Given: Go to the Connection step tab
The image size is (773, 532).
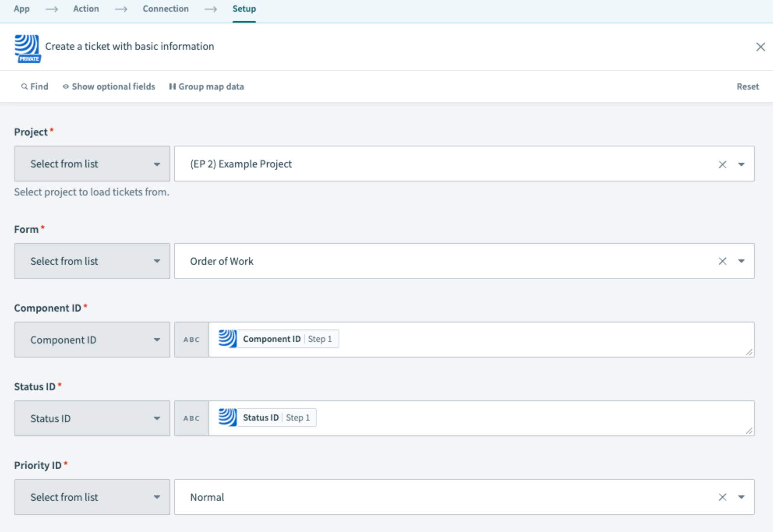Looking at the screenshot, I should coord(165,9).
